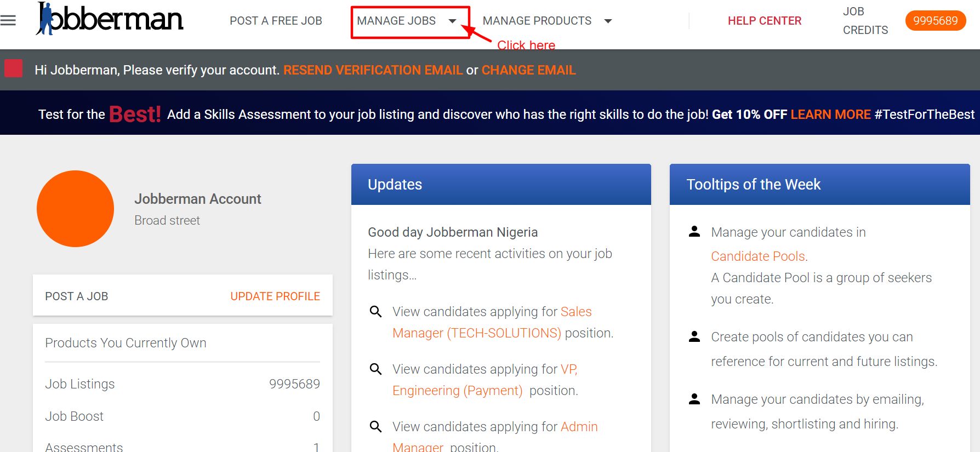Click the Job Listings row

183,384
